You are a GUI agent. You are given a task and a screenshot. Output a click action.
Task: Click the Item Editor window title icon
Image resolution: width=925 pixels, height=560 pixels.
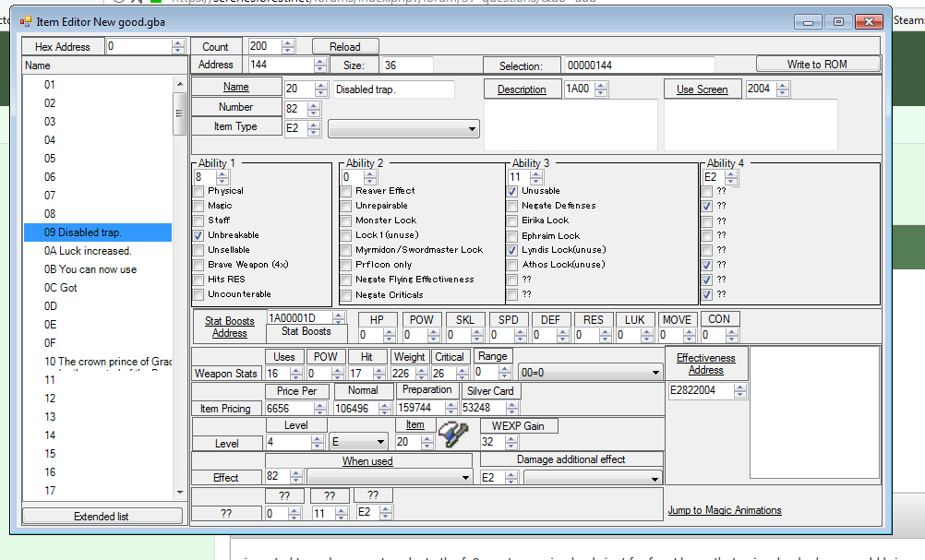tap(24, 20)
